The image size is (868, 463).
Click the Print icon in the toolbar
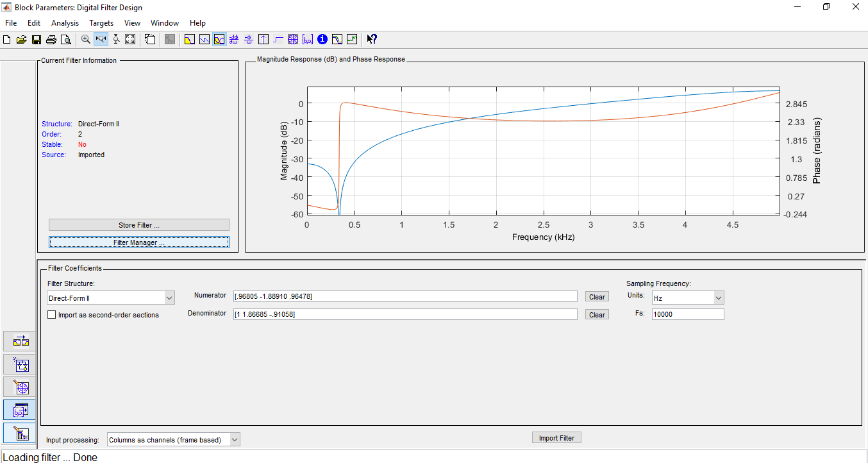[x=51, y=39]
